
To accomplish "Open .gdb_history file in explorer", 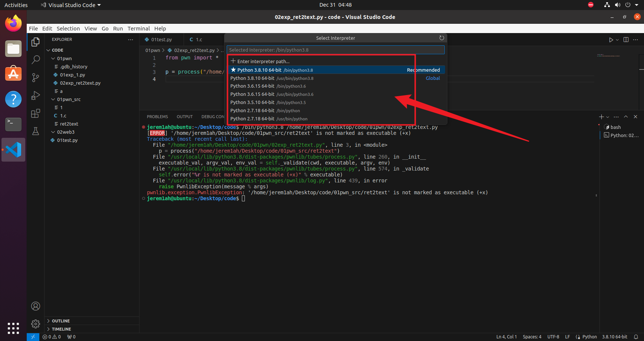I will tap(74, 66).
